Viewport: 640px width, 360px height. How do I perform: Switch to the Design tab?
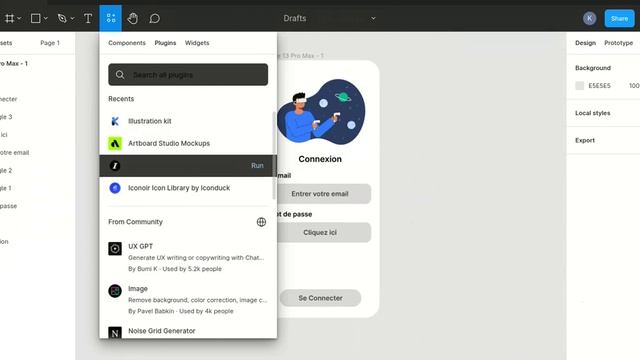point(585,43)
